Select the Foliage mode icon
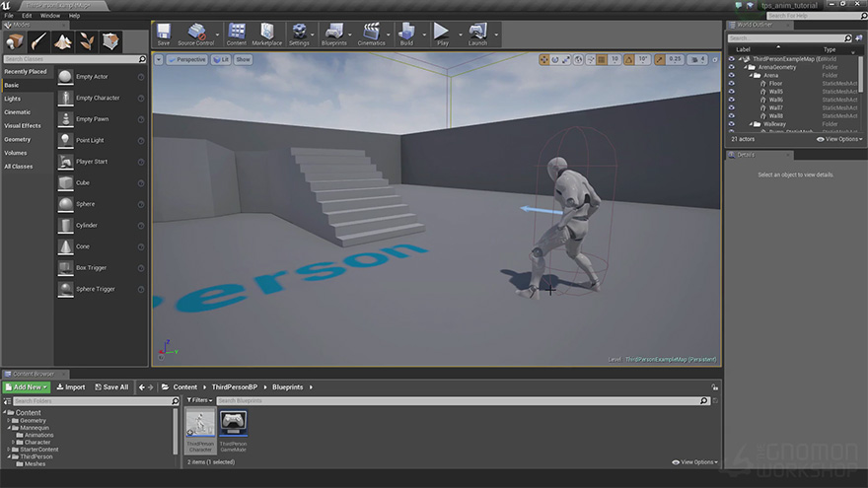This screenshot has height=488, width=868. (x=87, y=41)
